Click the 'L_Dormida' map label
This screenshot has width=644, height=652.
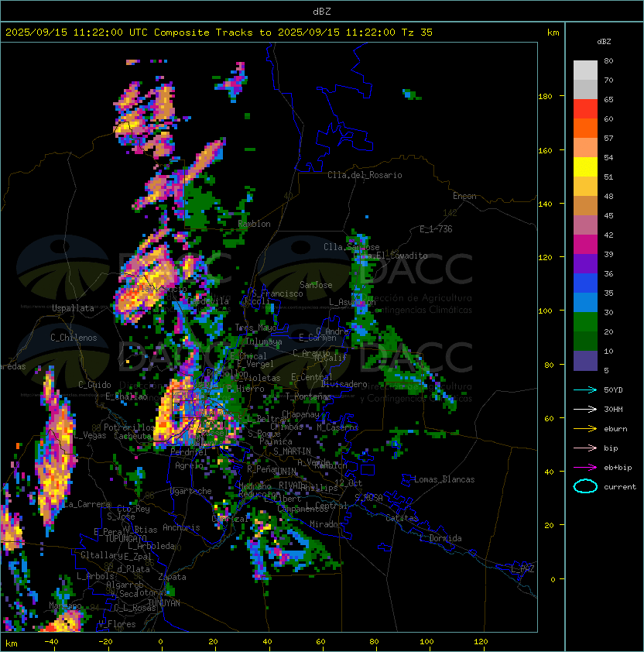(x=440, y=538)
